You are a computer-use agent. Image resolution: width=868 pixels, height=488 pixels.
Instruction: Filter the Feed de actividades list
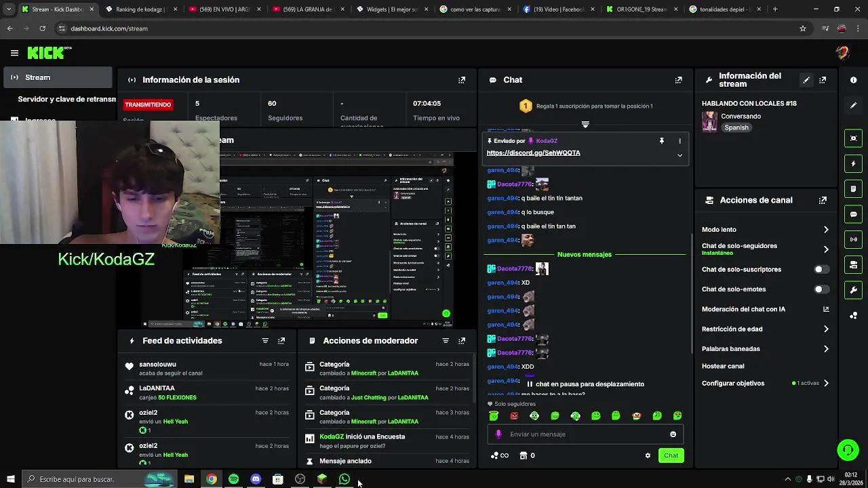coord(265,341)
